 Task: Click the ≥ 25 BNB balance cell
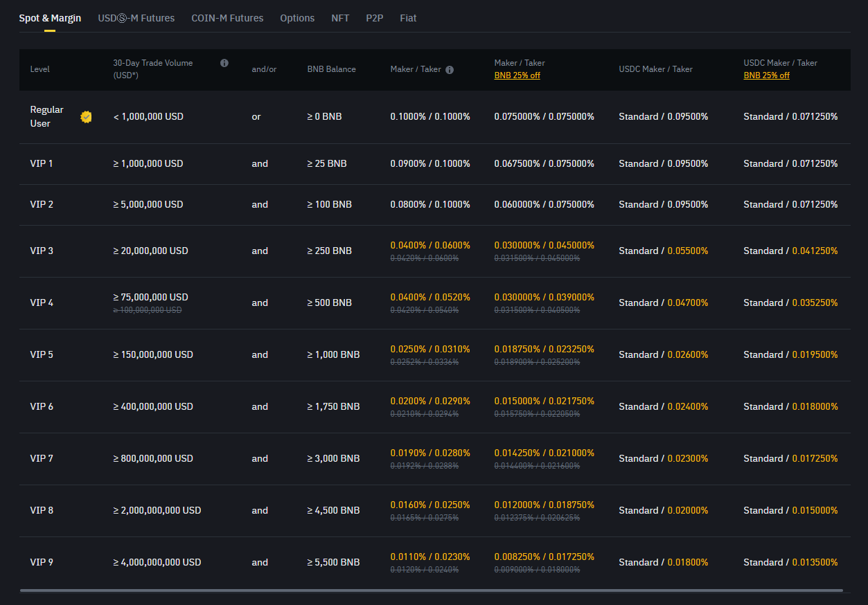pos(327,163)
